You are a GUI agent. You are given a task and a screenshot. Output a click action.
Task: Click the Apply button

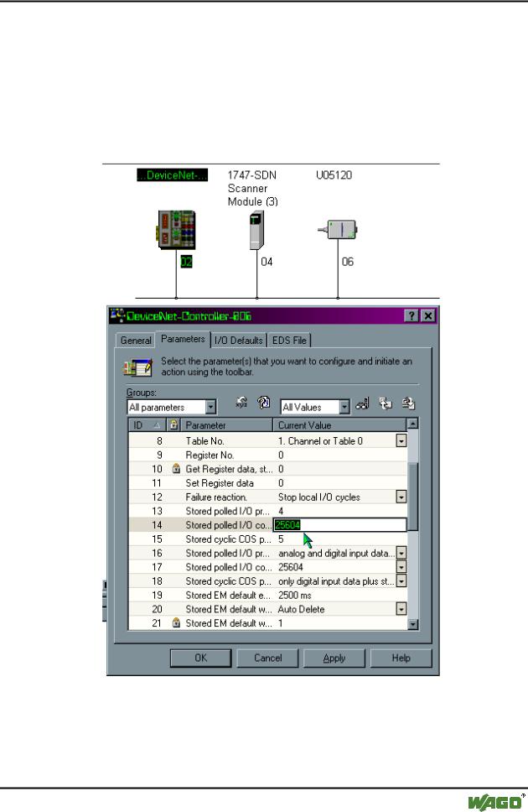click(x=334, y=658)
